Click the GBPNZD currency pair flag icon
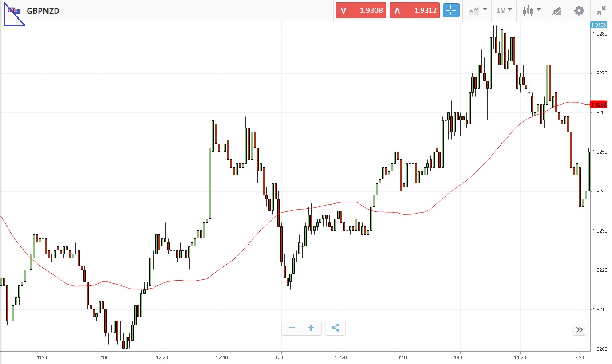The image size is (612, 364). tap(14, 11)
